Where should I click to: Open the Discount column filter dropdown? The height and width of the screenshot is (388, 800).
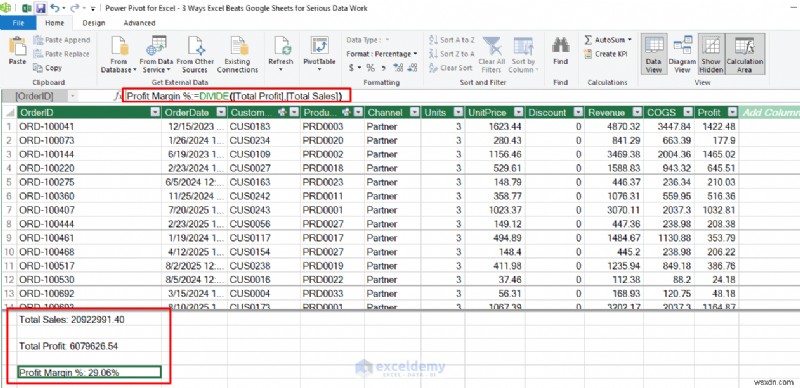tap(579, 113)
